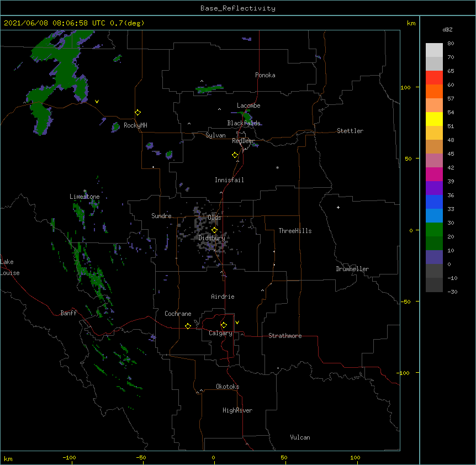Click the Base_Reflectivity title text

pyautogui.click(x=238, y=8)
